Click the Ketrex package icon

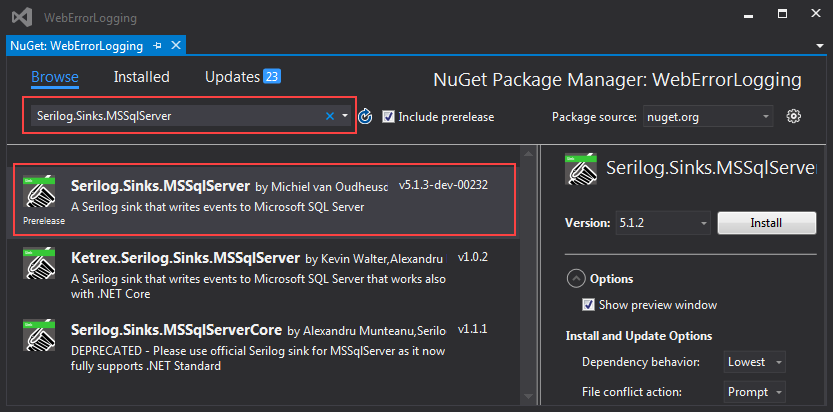(x=39, y=263)
